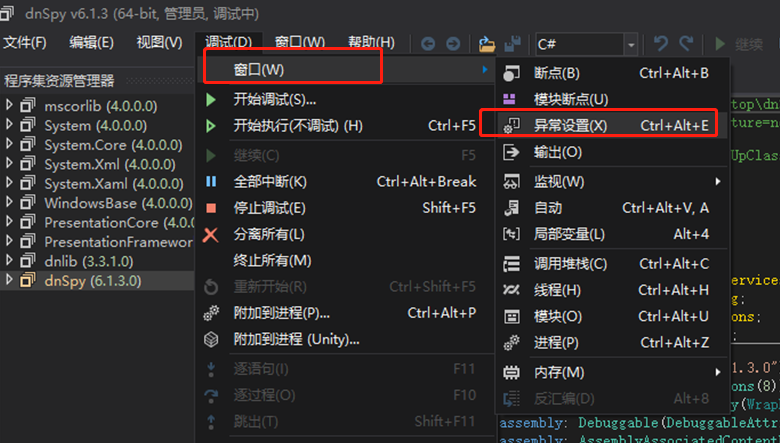Viewport: 780px width, 443px height.
Task: Click the redo toolbar icon
Action: click(686, 44)
